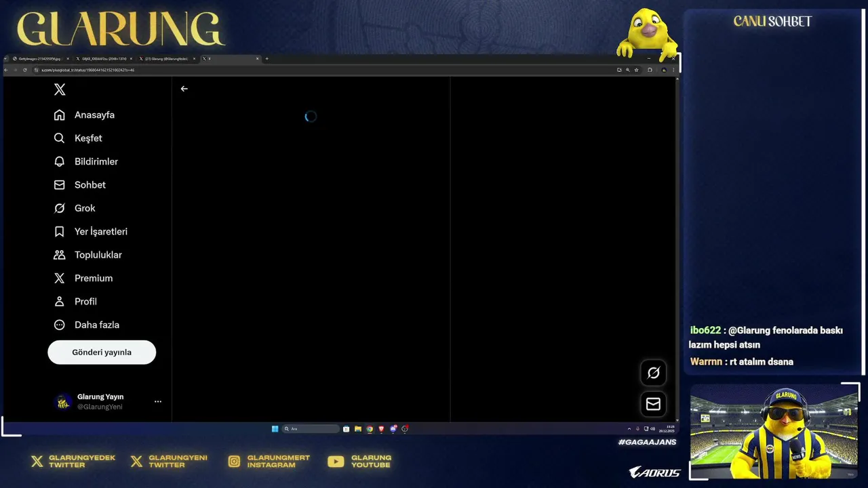The image size is (868, 488).
Task: Focus the x.com address bar
Action: [325, 70]
